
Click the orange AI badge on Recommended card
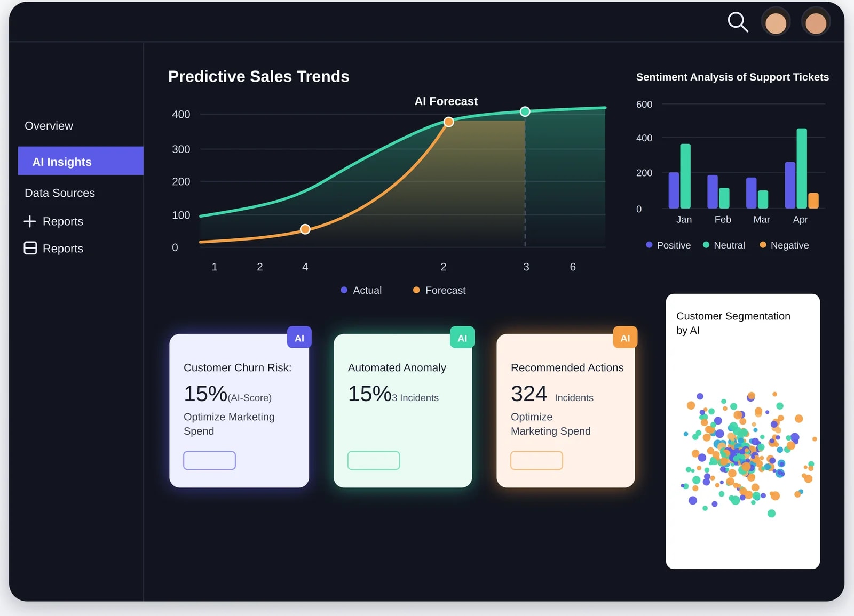pyautogui.click(x=625, y=338)
